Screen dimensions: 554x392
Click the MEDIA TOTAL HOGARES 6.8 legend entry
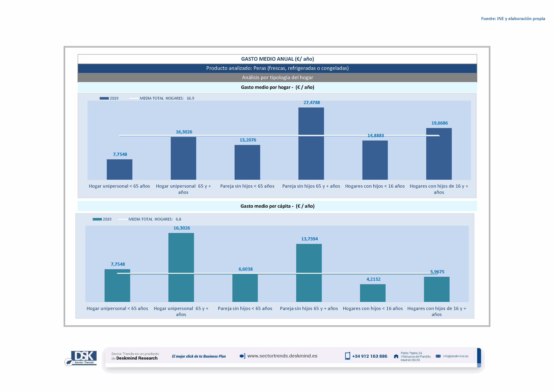click(154, 219)
